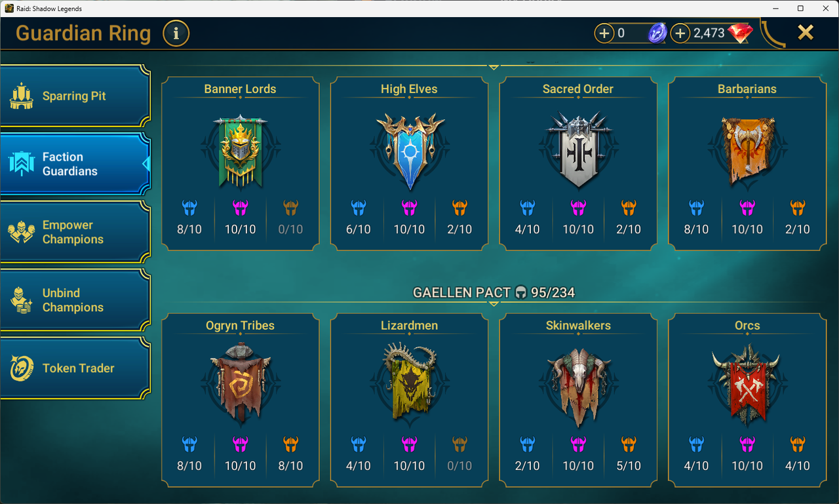Viewport: 839px width, 504px height.
Task: Open the Sacred Order crest
Action: tap(578, 149)
